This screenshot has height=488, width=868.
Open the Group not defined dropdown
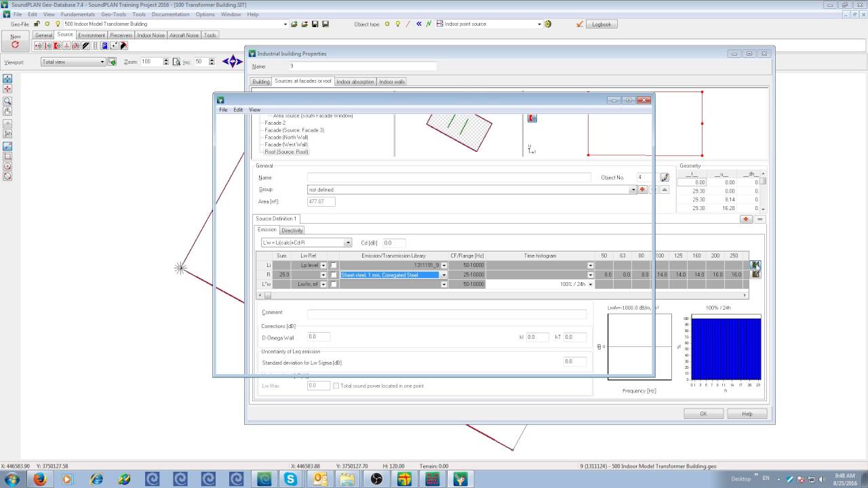(x=633, y=190)
